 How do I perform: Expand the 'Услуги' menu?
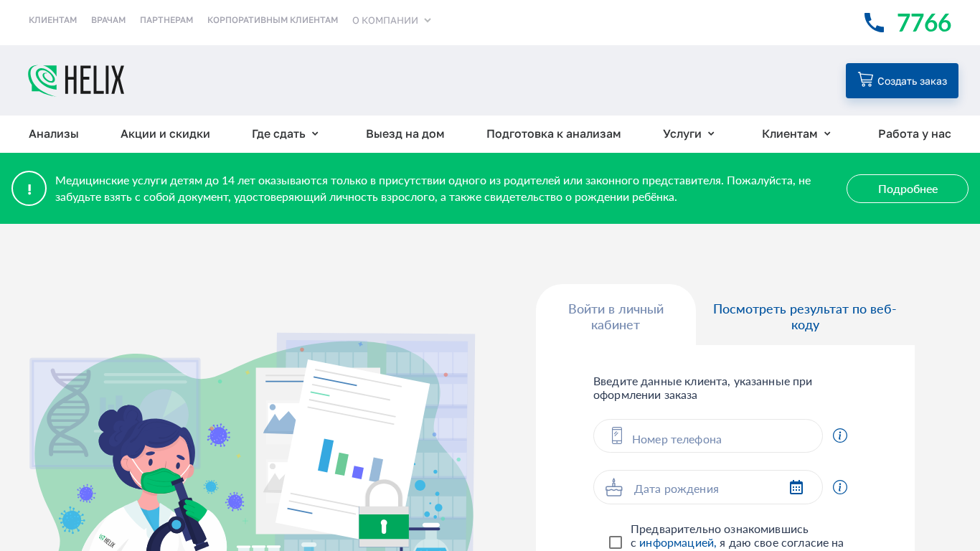[x=689, y=133]
